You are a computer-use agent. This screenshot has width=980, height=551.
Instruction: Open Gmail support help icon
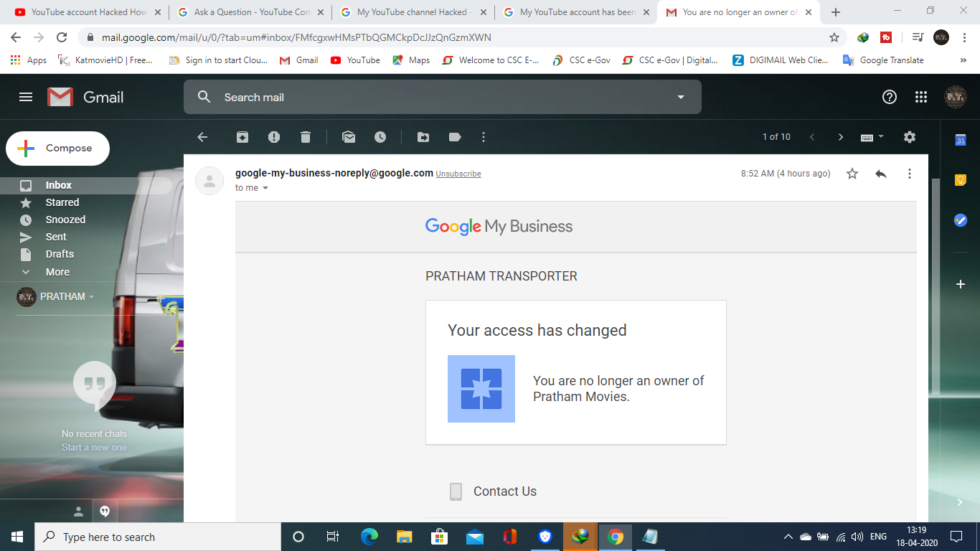[x=890, y=97]
